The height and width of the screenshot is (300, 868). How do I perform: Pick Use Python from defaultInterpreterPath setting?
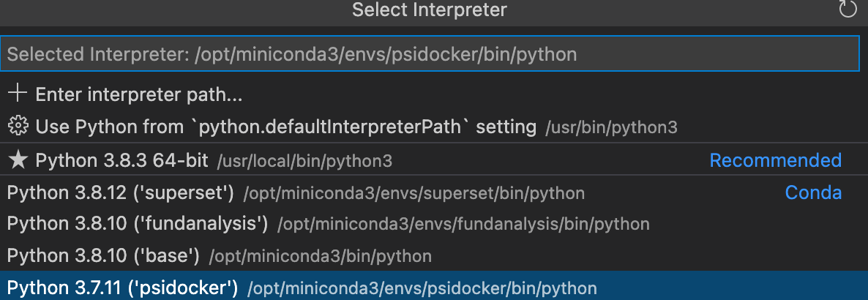point(285,127)
